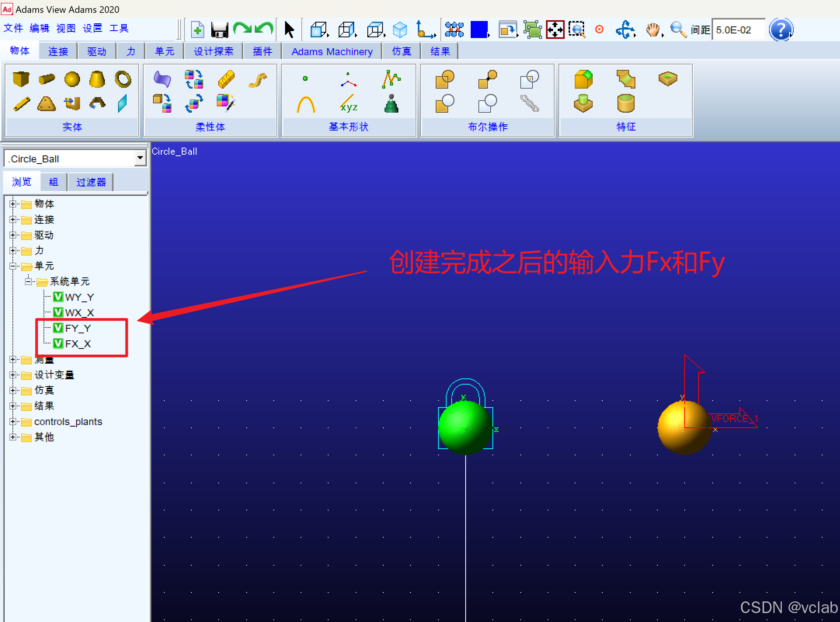Click the save database floppy icon
The width and height of the screenshot is (840, 622).
219,30
